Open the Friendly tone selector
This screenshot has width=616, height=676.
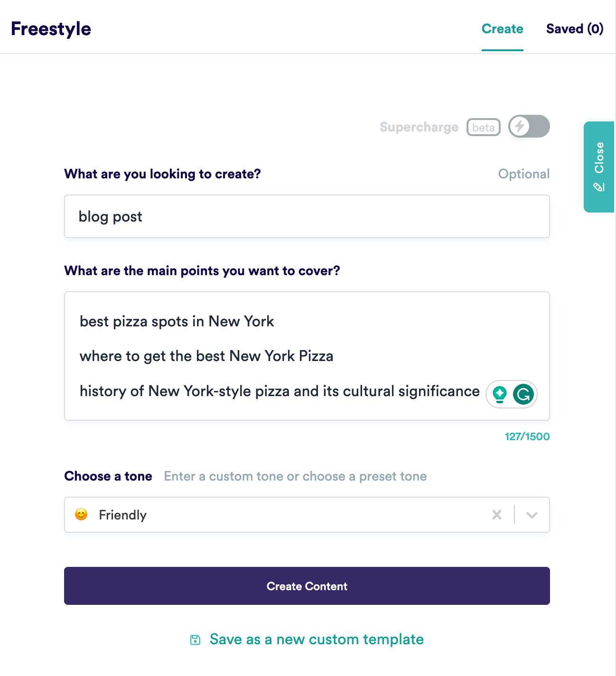pos(307,515)
